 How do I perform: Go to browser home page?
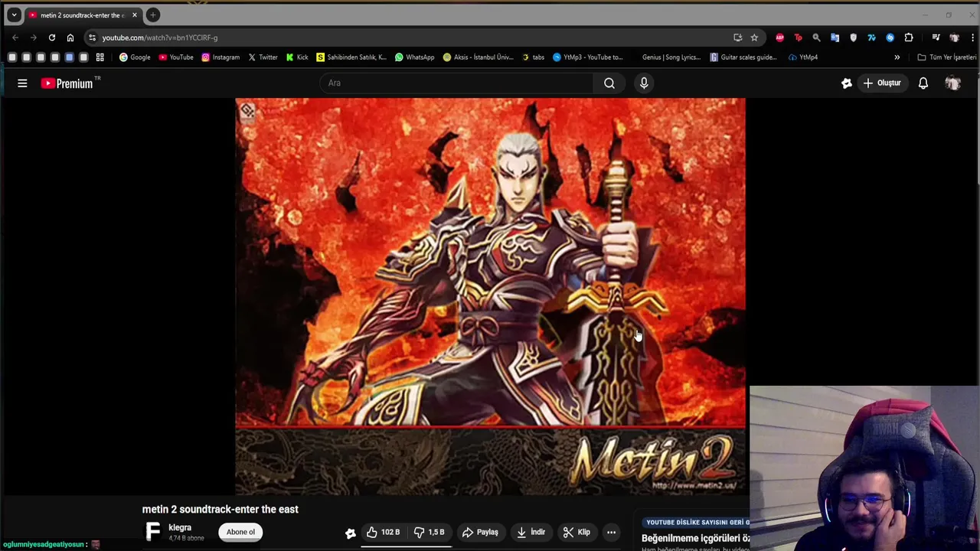pos(70,37)
